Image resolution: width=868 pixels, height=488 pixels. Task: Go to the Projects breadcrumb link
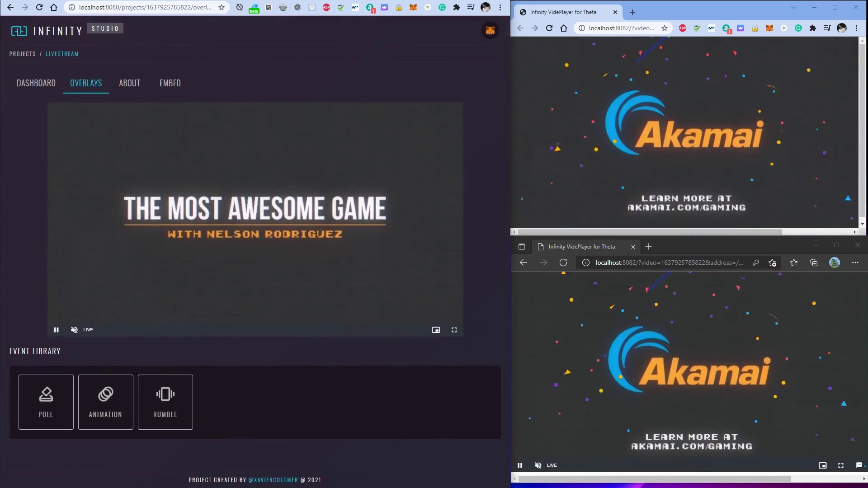pos(23,54)
